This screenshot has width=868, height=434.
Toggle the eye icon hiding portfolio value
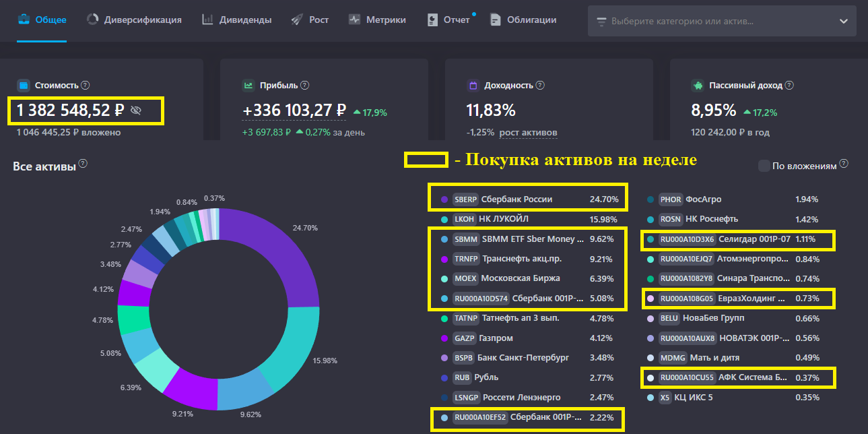tap(136, 110)
